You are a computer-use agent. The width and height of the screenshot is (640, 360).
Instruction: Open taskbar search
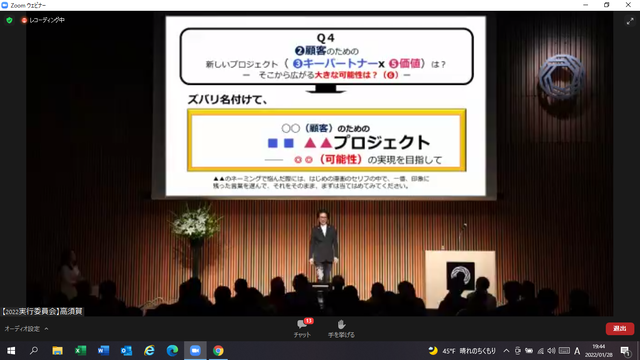tap(34, 351)
